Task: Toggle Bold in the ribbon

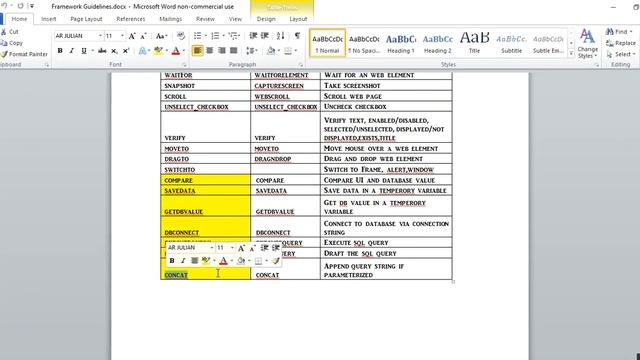Action: 60,51
